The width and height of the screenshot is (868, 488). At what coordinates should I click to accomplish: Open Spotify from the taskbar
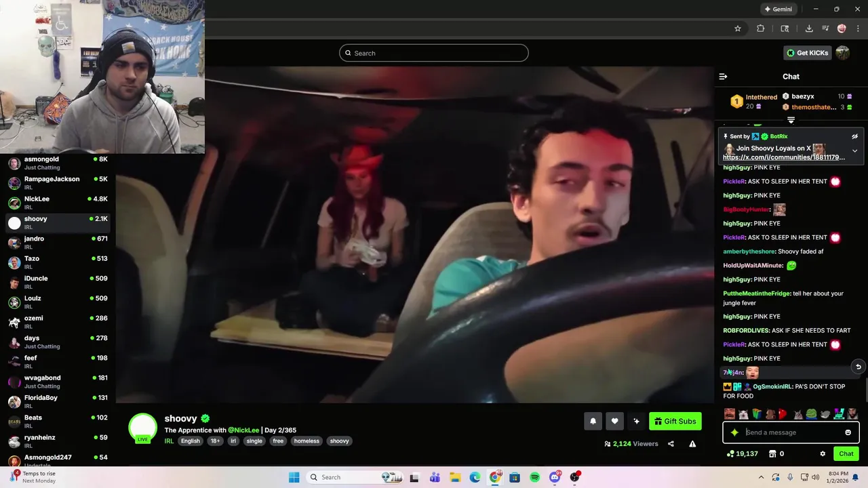click(x=535, y=477)
